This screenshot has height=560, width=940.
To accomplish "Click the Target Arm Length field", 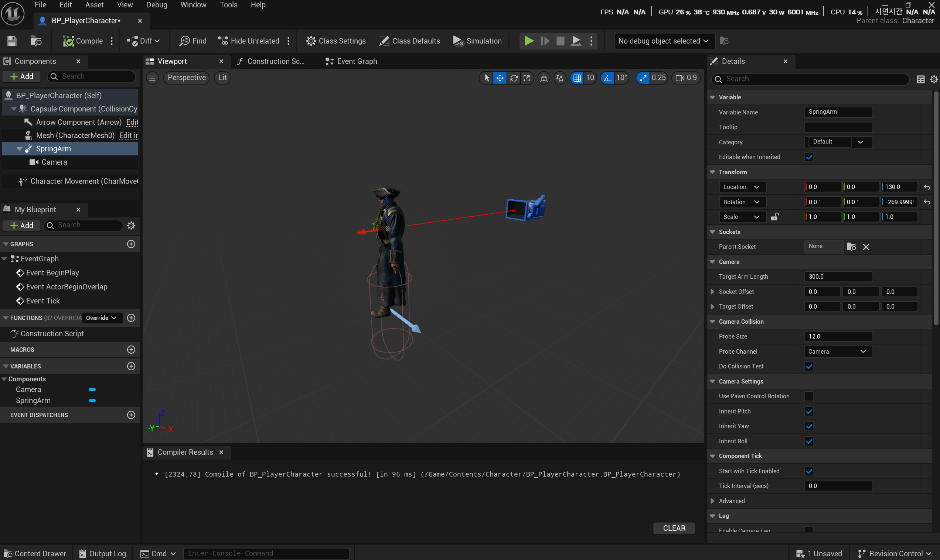I will click(838, 276).
